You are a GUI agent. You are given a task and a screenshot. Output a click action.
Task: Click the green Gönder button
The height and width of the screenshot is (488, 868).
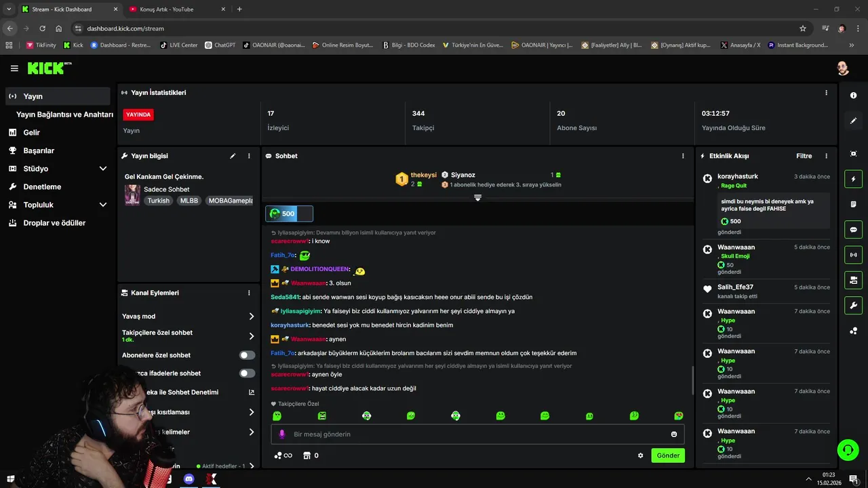[668, 455]
